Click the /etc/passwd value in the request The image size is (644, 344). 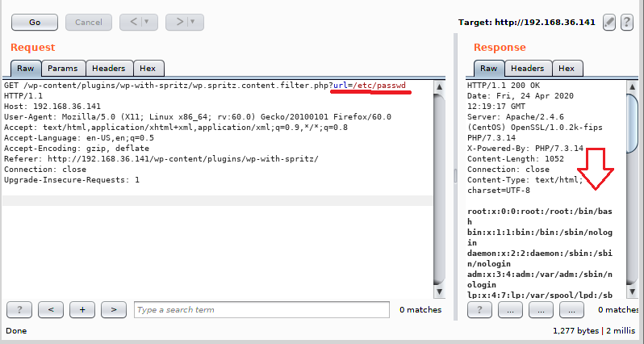point(379,86)
